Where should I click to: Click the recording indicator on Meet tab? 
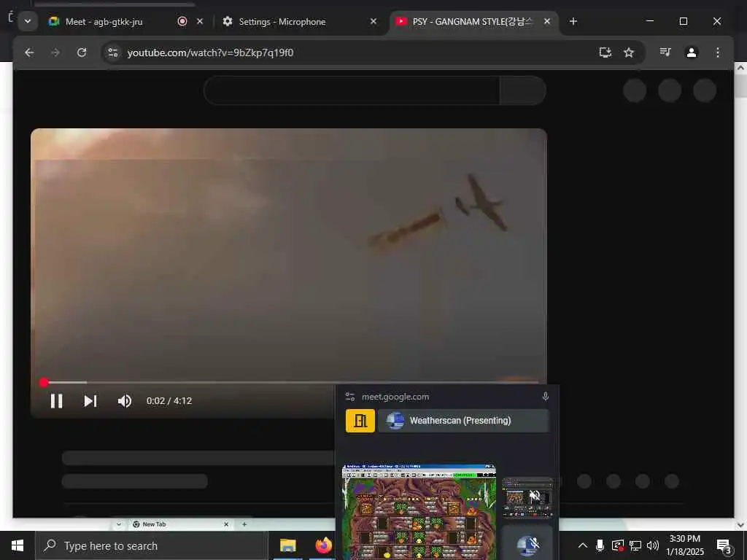tap(182, 21)
